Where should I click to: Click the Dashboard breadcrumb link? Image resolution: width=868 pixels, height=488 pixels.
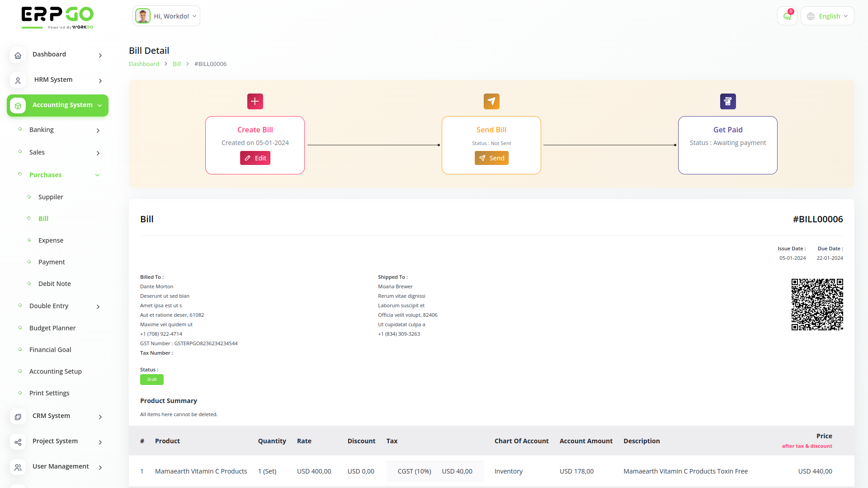click(144, 64)
